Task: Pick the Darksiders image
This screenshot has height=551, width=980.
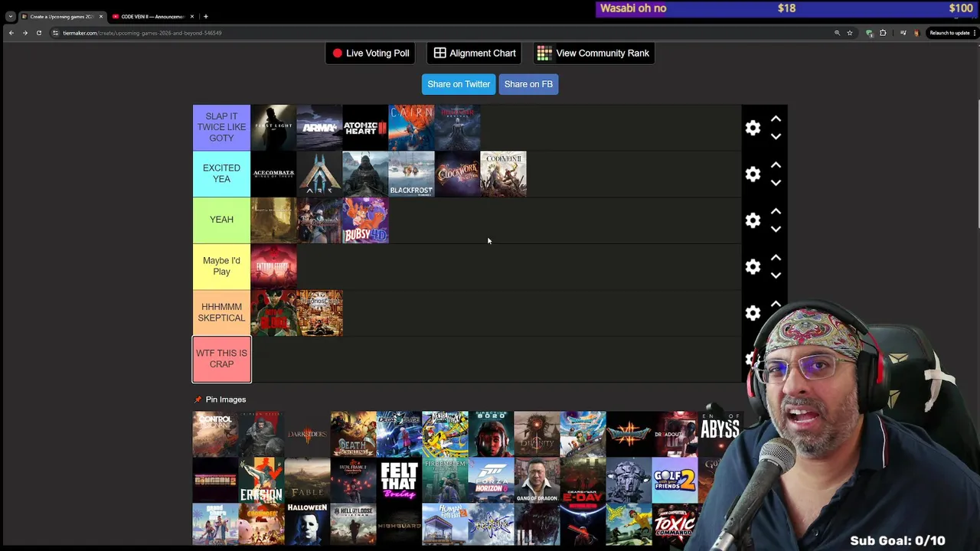Action: pyautogui.click(x=307, y=434)
